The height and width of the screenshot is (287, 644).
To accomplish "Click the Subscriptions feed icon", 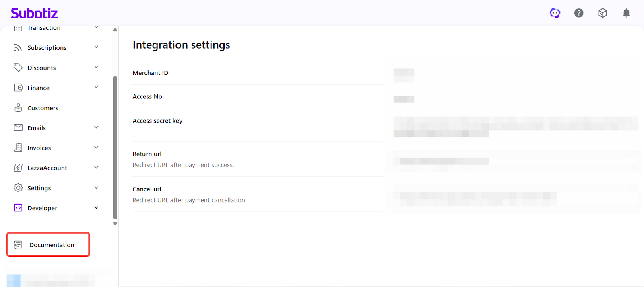I will click(18, 48).
